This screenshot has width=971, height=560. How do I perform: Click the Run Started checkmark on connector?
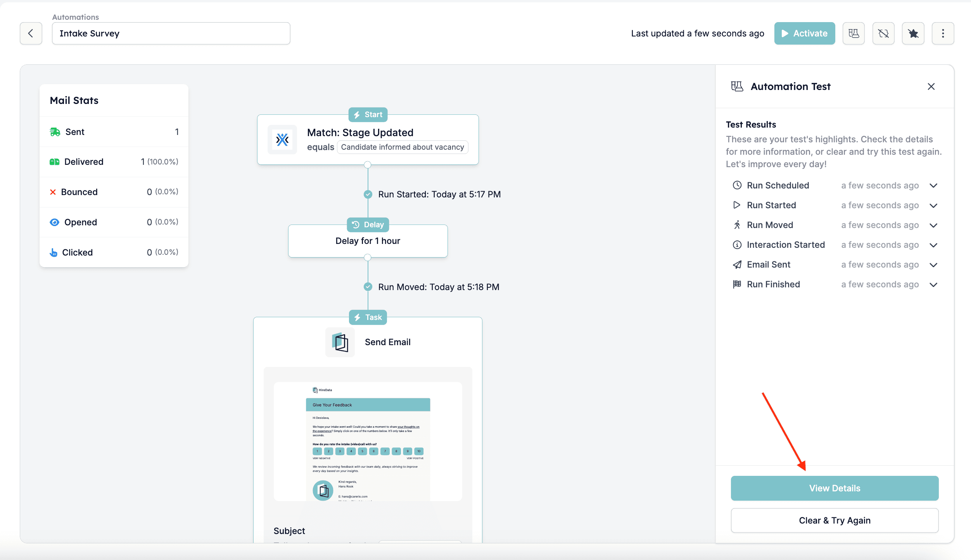[368, 194]
